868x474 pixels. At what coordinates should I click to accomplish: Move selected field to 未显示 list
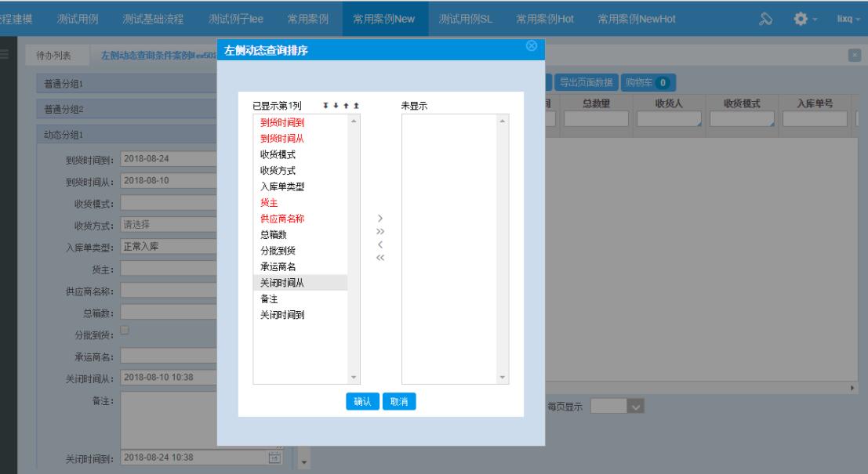click(x=380, y=216)
